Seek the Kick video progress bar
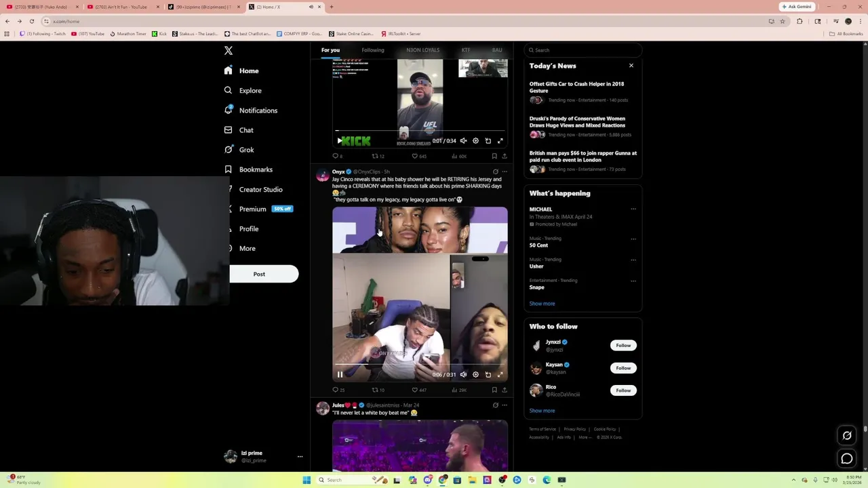Image resolution: width=868 pixels, height=488 pixels. coord(420,131)
